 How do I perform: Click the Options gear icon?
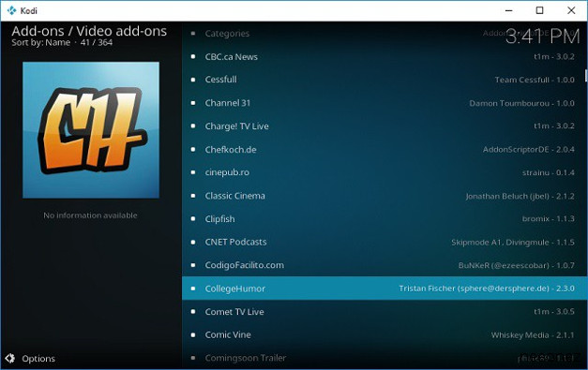coord(10,359)
